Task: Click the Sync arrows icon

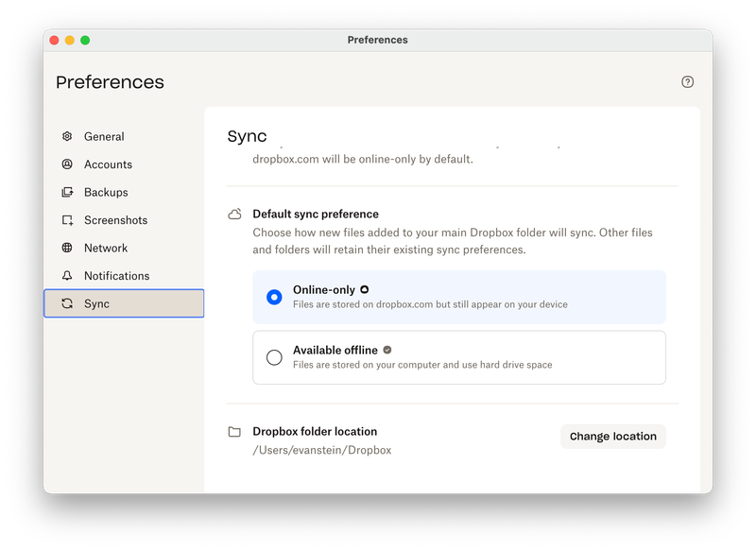Action: (67, 304)
